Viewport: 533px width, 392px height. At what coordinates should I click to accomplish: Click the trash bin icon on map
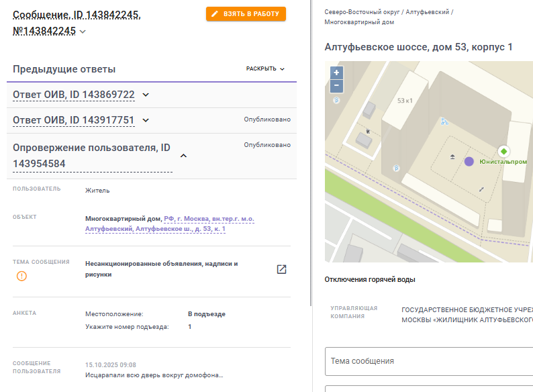pos(368,131)
